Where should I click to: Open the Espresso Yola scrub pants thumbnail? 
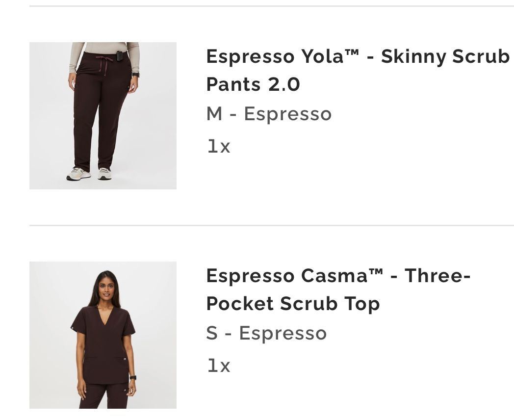pyautogui.click(x=103, y=116)
